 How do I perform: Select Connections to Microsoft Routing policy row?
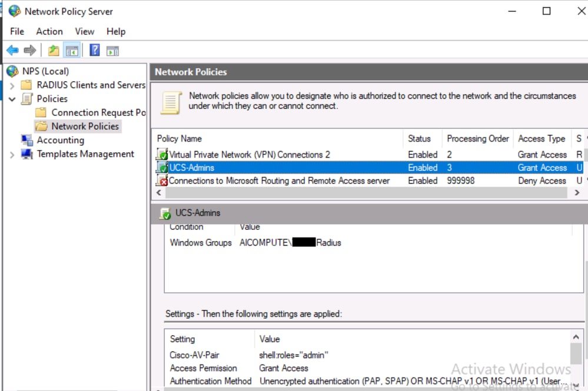pos(369,181)
